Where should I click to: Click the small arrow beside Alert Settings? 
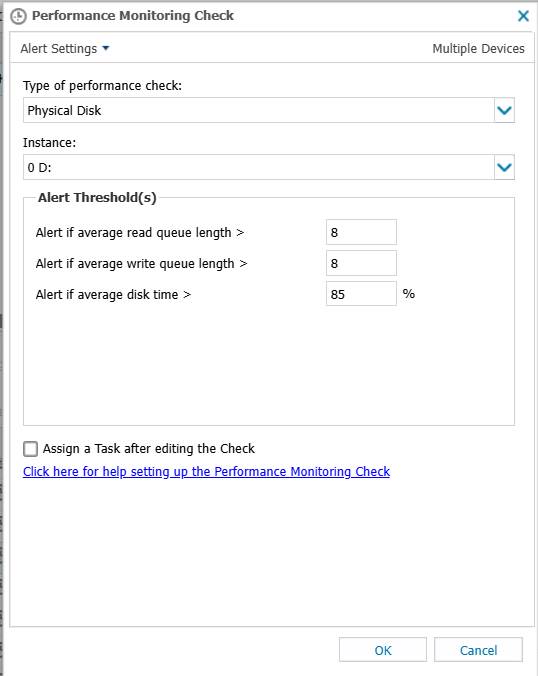coord(106,48)
